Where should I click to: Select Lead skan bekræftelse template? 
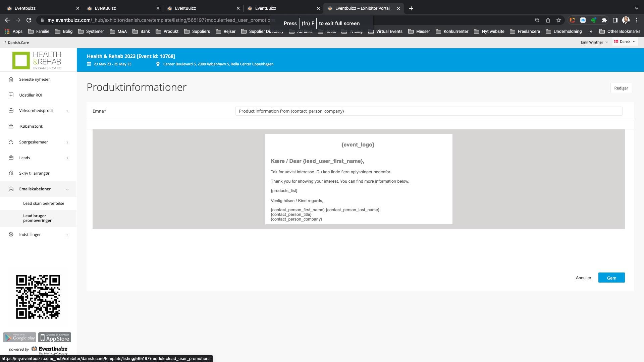coord(44,203)
